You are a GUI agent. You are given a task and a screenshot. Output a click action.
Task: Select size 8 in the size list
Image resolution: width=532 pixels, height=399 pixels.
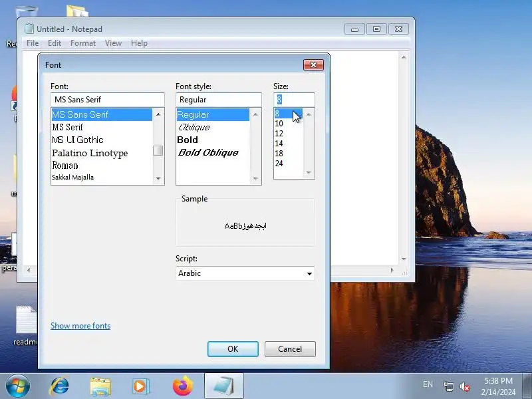click(x=289, y=113)
